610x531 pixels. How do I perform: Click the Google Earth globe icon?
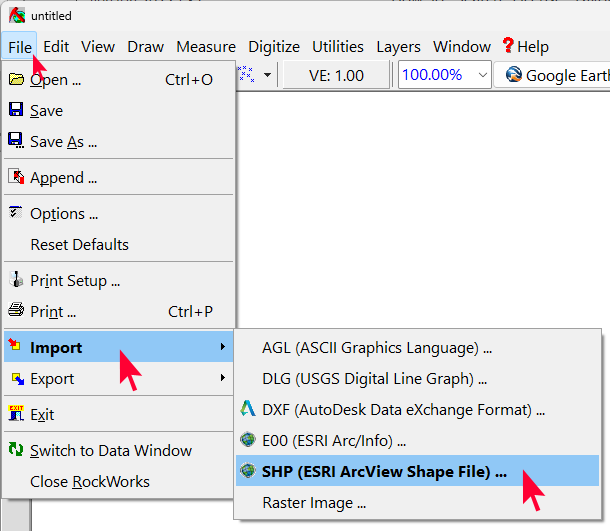coord(514,75)
